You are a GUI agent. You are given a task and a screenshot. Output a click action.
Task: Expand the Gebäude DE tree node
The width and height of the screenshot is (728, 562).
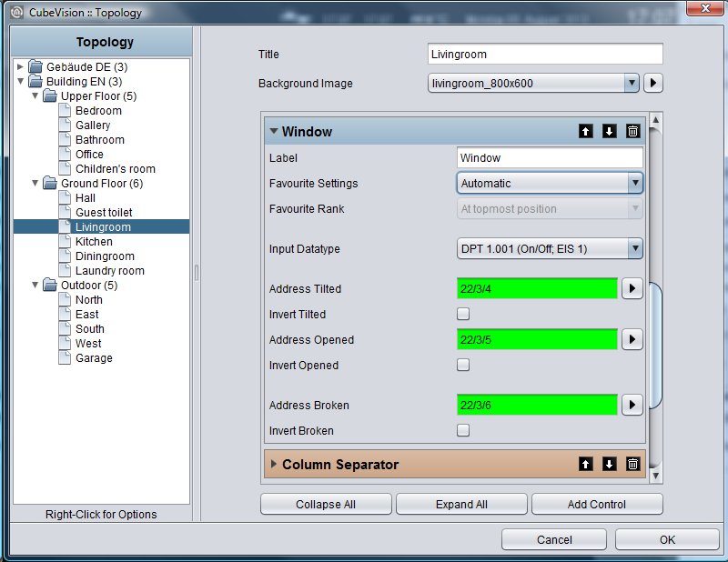click(20, 66)
